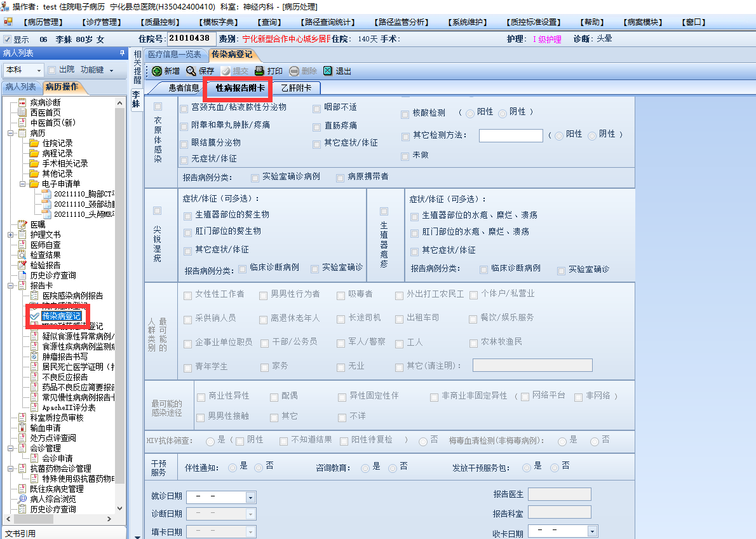Check 宫颈充血/粘液脓性分泌物 checkbox

pos(184,109)
